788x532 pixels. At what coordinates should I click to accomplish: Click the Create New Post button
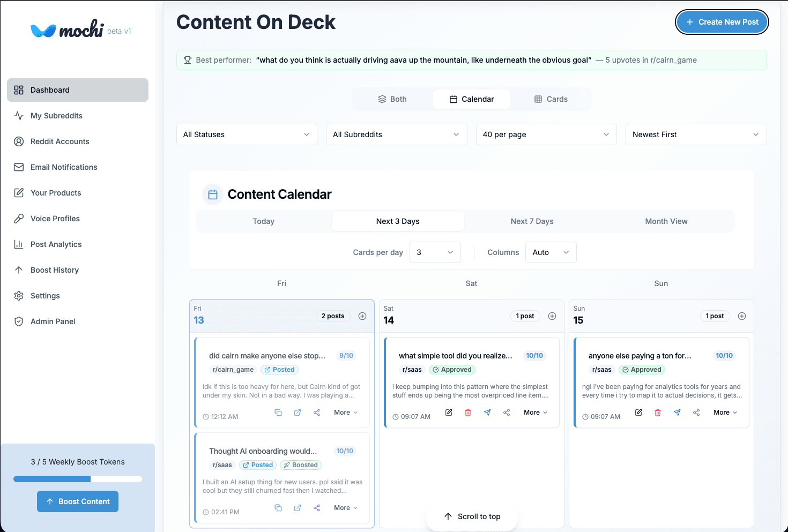pyautogui.click(x=722, y=22)
